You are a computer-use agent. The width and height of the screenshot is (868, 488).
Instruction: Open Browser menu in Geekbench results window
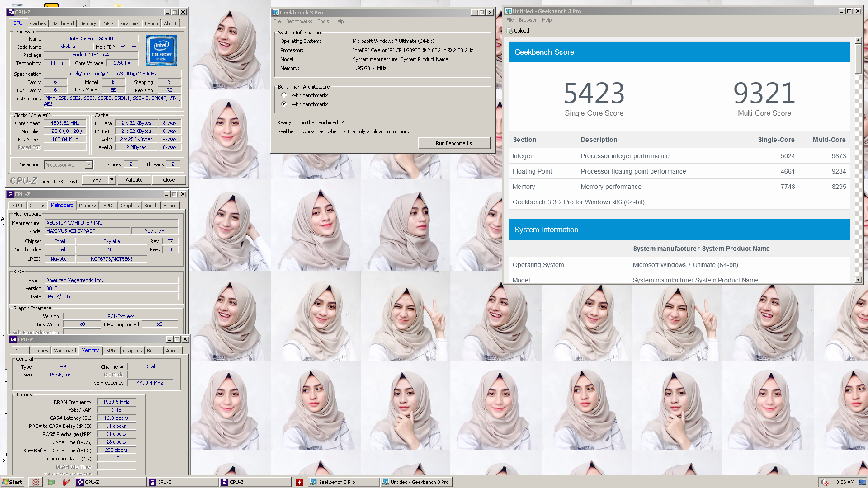[x=528, y=20]
